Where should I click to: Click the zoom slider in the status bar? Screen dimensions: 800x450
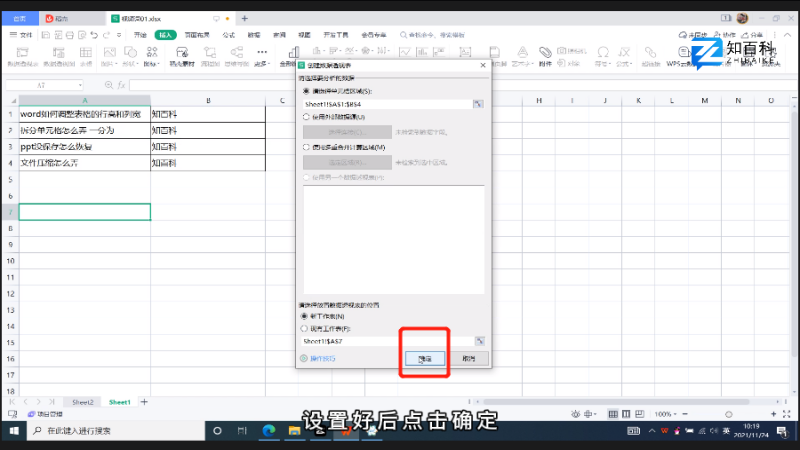[x=730, y=414]
